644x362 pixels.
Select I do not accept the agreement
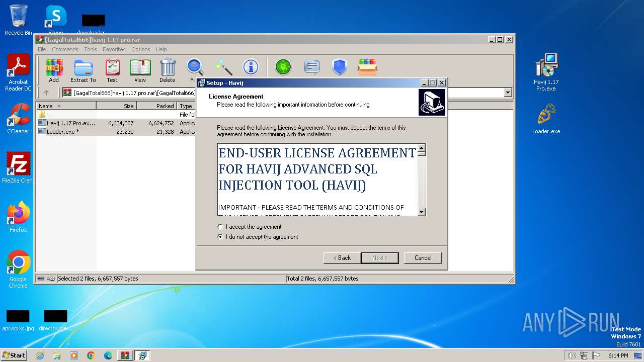tap(258, 237)
